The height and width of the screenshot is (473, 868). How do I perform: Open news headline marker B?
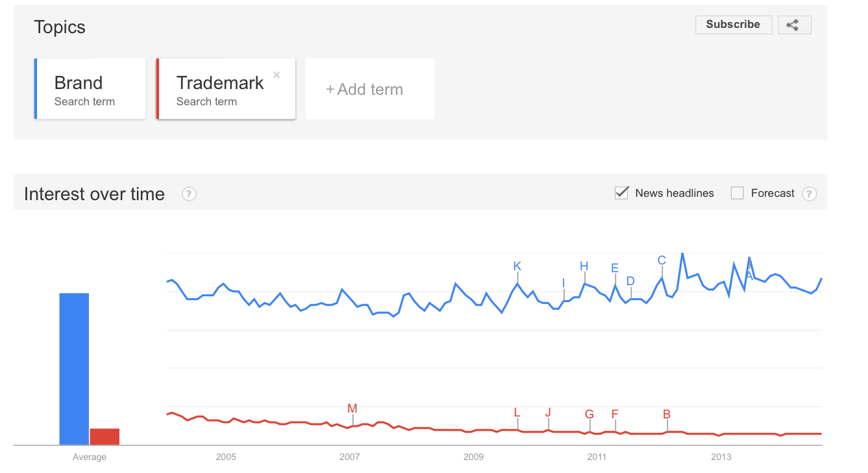click(667, 414)
